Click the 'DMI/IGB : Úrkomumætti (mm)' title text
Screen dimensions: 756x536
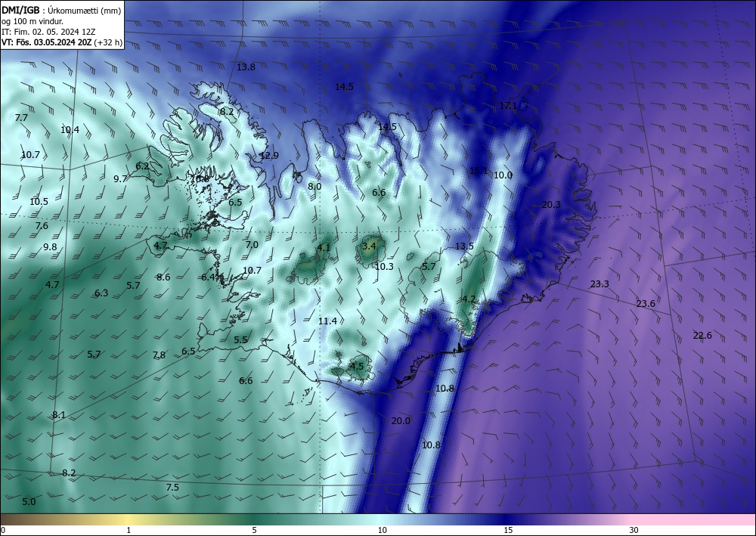coord(61,11)
